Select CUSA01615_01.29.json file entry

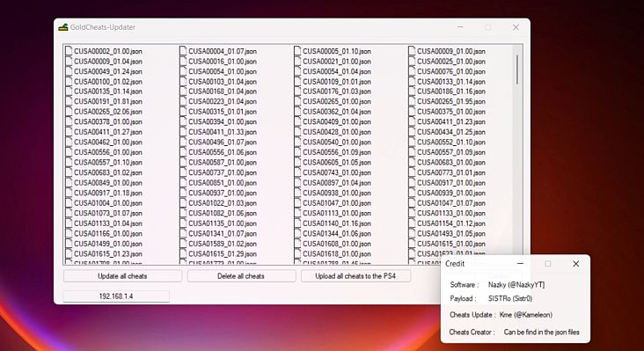[223, 253]
